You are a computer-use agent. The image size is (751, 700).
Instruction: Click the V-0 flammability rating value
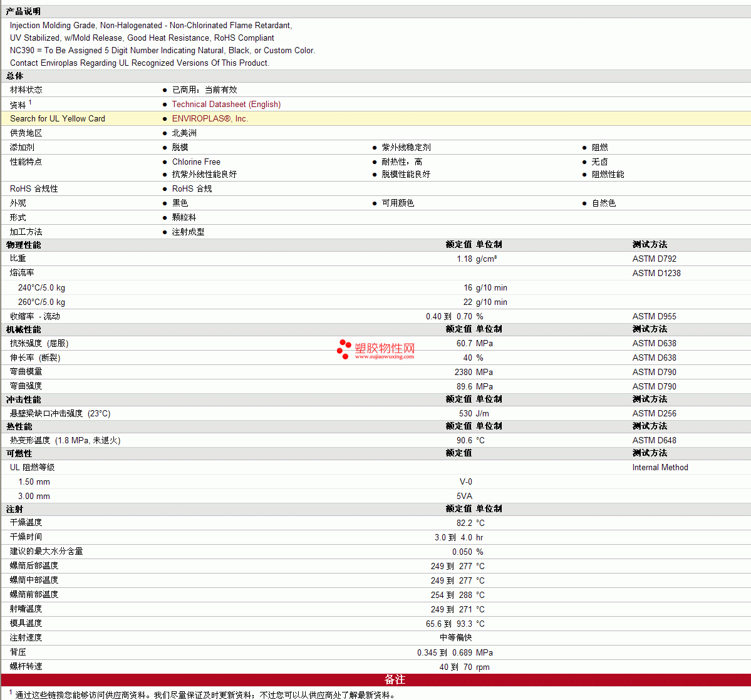tap(465, 482)
